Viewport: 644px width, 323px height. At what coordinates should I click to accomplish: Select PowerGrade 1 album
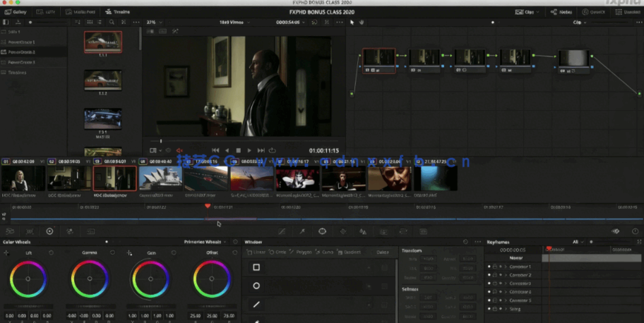coord(21,42)
